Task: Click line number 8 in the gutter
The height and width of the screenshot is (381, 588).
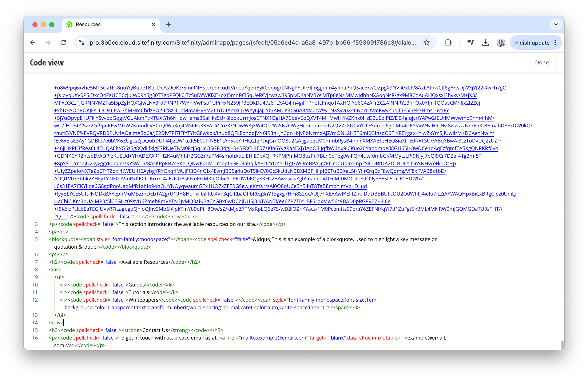Action: [36, 269]
